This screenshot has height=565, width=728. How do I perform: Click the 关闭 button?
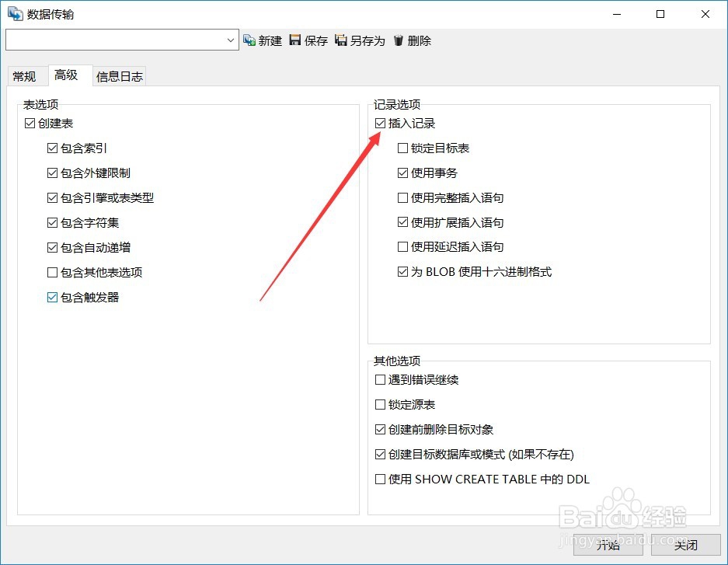pos(684,546)
